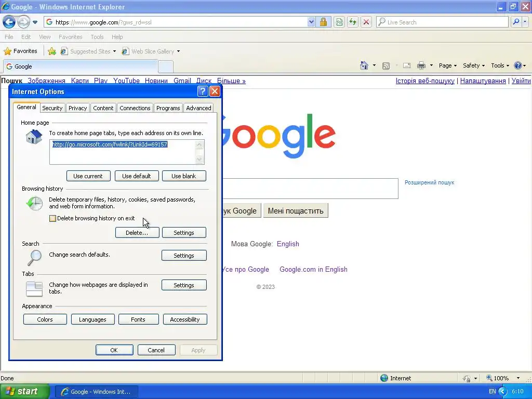Switch to the Privacy tab

click(x=78, y=108)
